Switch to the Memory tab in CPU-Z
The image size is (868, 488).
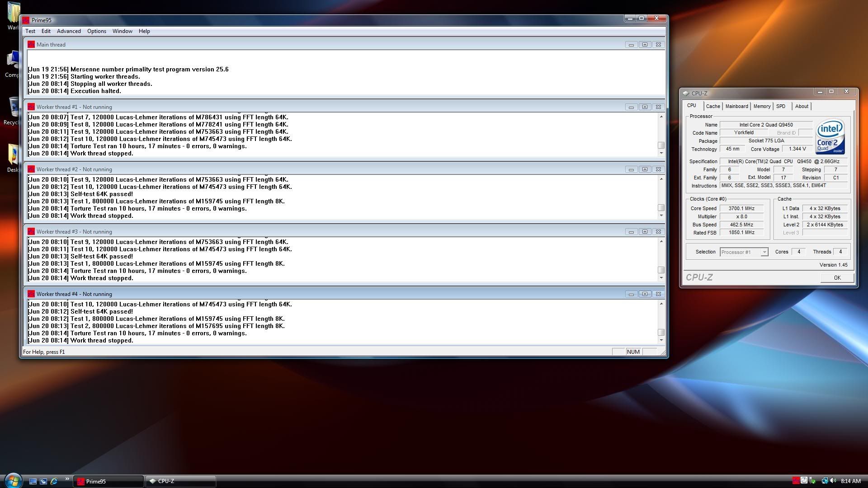[762, 106]
